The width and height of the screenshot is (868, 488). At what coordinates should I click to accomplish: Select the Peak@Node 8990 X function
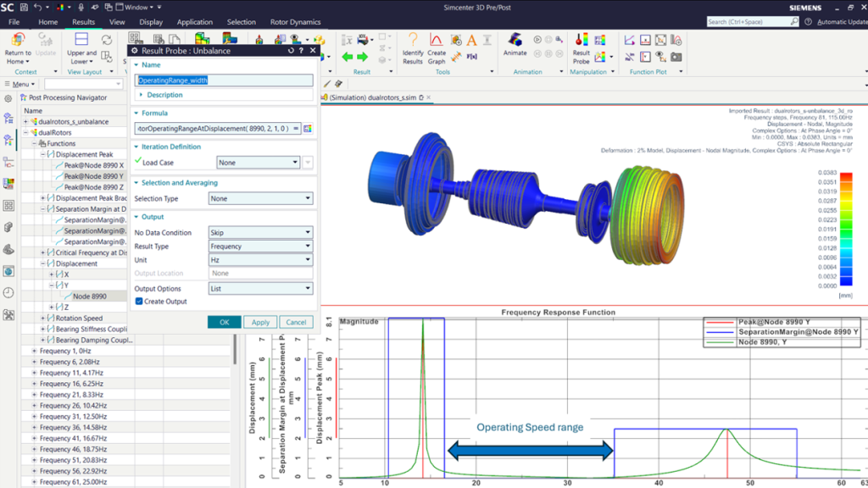pyautogui.click(x=93, y=165)
